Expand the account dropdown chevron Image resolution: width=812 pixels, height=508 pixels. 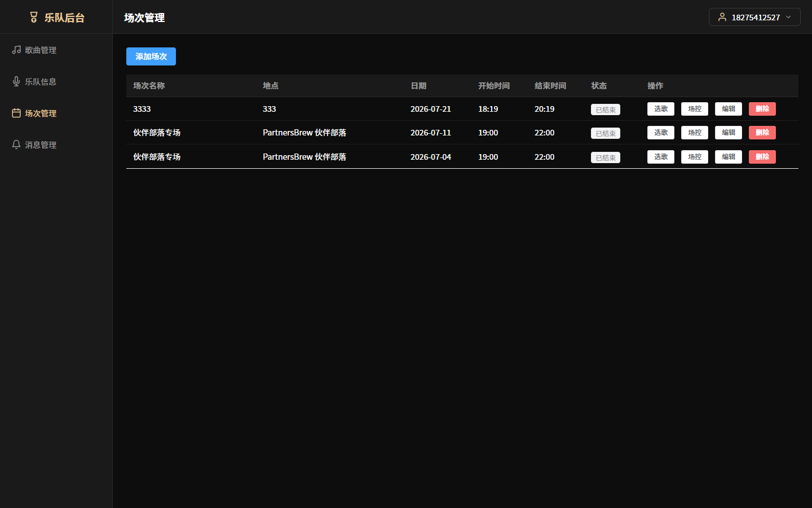tap(788, 17)
